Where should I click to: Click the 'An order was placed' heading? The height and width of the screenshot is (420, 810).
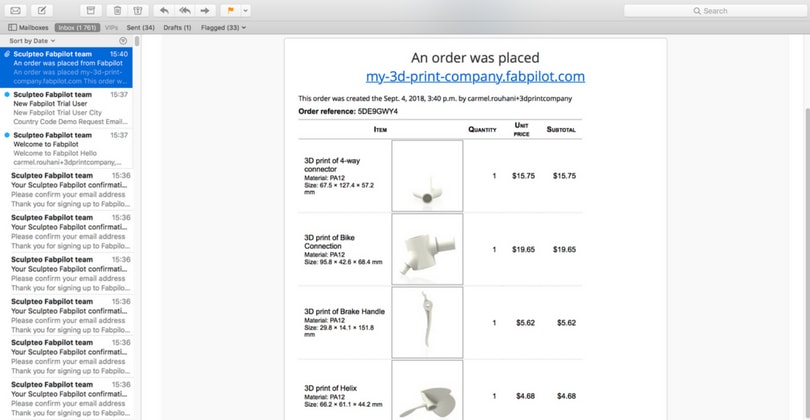(475, 58)
